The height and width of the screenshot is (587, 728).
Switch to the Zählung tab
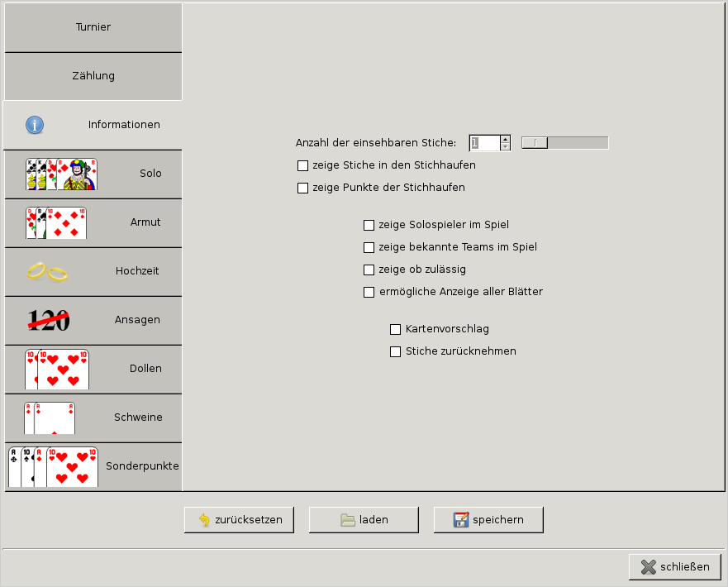(93, 76)
